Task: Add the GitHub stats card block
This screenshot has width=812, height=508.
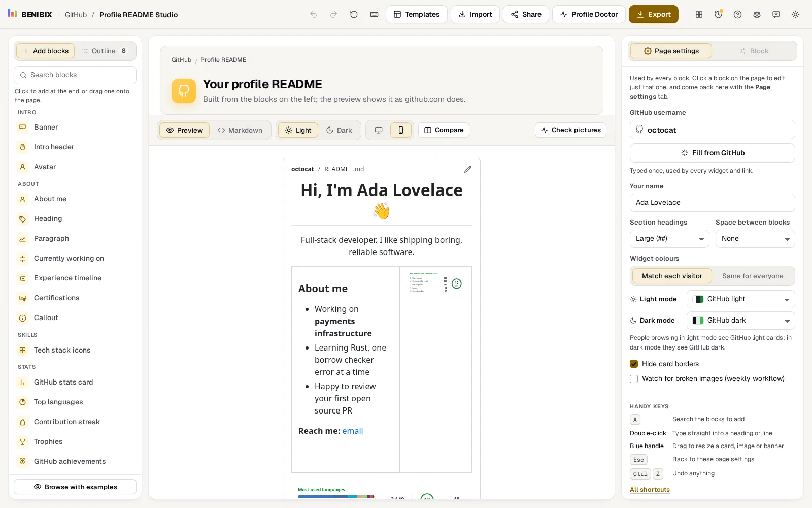Action: 75,382
